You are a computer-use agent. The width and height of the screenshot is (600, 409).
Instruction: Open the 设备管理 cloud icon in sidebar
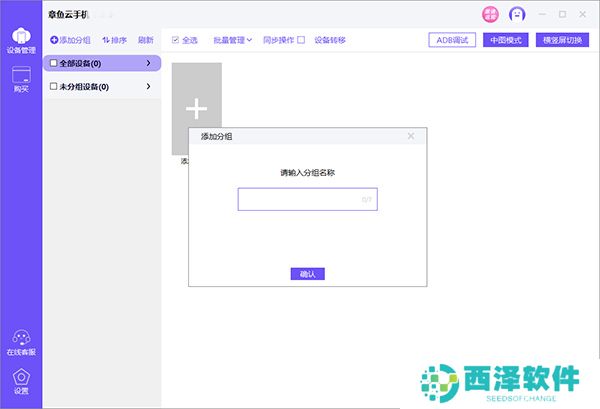point(21,40)
